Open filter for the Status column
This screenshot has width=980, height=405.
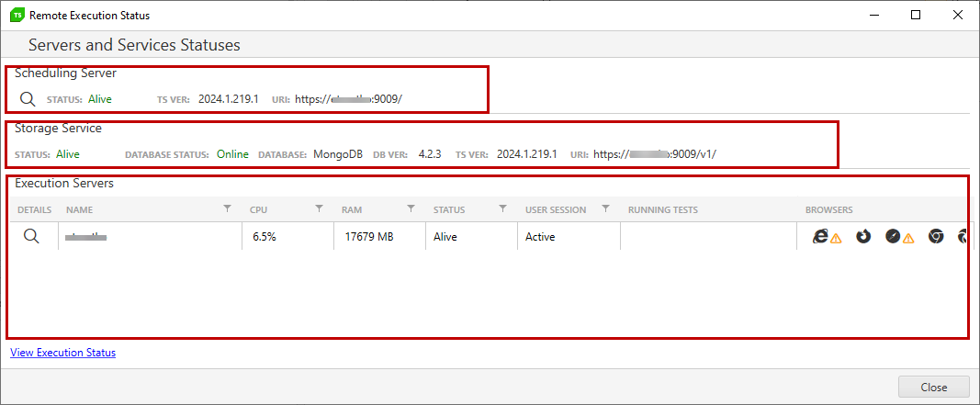coord(502,208)
